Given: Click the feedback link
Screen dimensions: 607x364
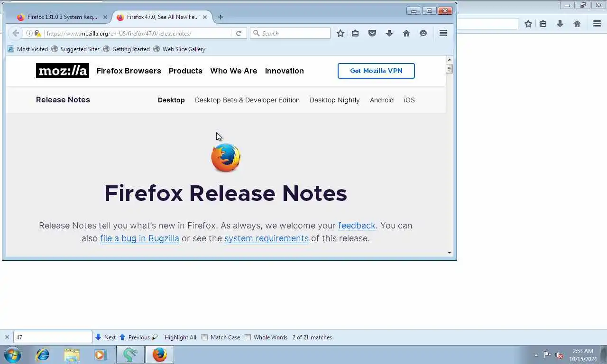Looking at the screenshot, I should tap(357, 226).
